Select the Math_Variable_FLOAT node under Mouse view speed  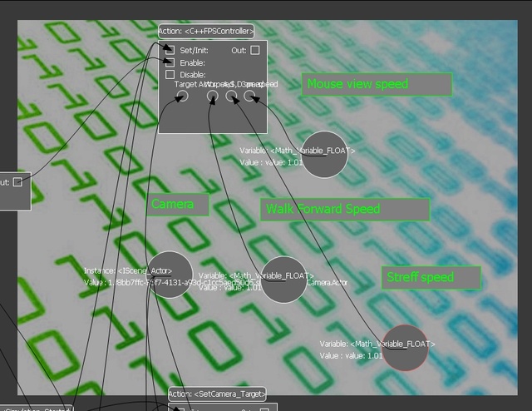click(325, 155)
